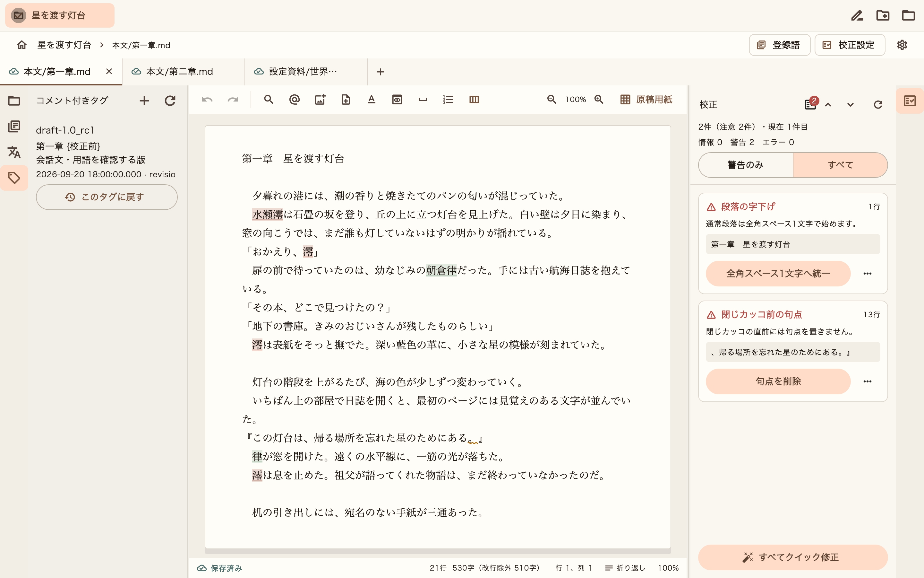
Task: Click the @ mention icon
Action: 295,100
